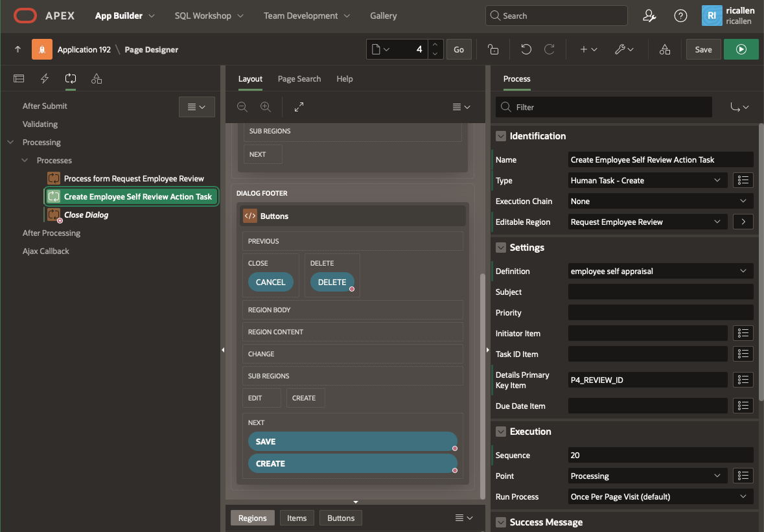Switch to the Page Search tab
Image resolution: width=764 pixels, height=532 pixels.
pos(299,79)
